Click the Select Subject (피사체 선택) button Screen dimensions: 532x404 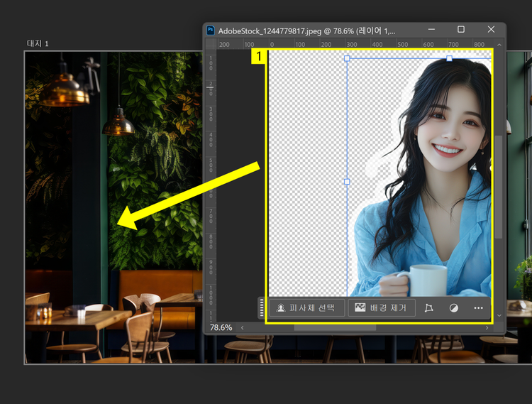(306, 308)
